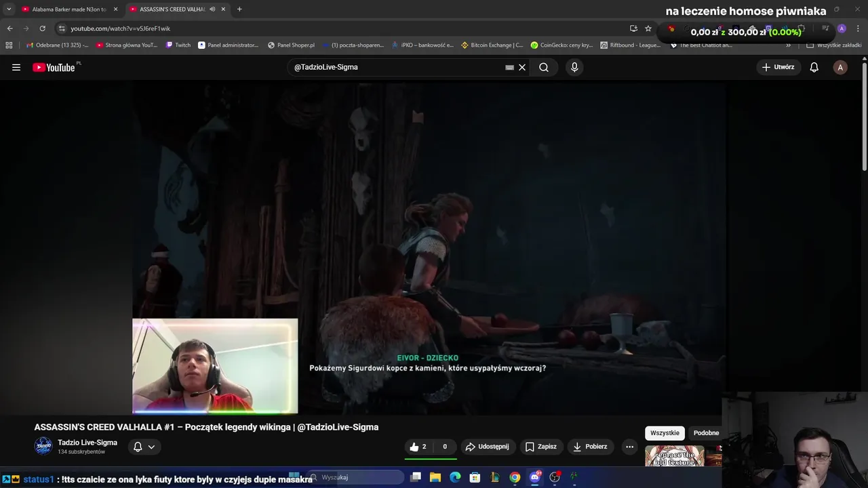This screenshot has height=488, width=868.
Task: Click the video player to pause playback
Action: click(429, 247)
